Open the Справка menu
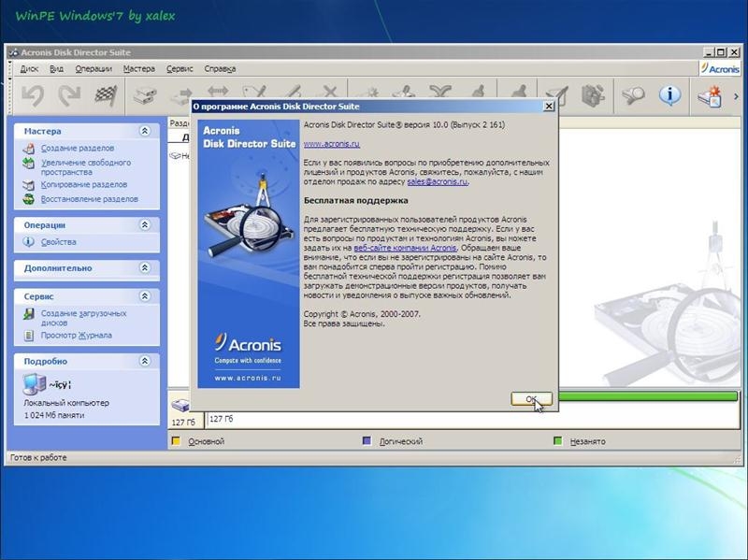The width and height of the screenshot is (748, 560). pyautogui.click(x=220, y=68)
